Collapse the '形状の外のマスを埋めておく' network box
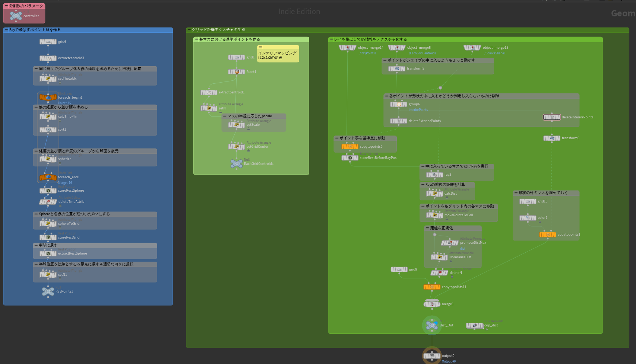The image size is (636, 364). pyautogui.click(x=516, y=193)
